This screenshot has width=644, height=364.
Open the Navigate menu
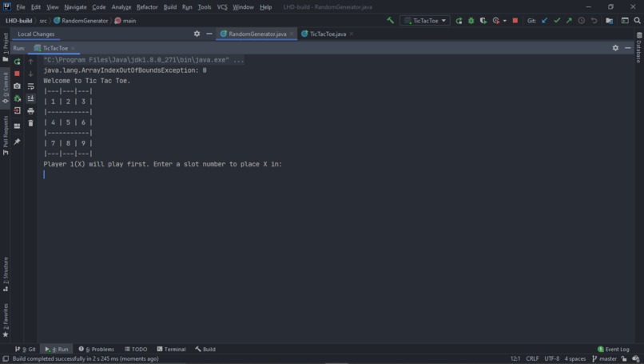click(75, 7)
